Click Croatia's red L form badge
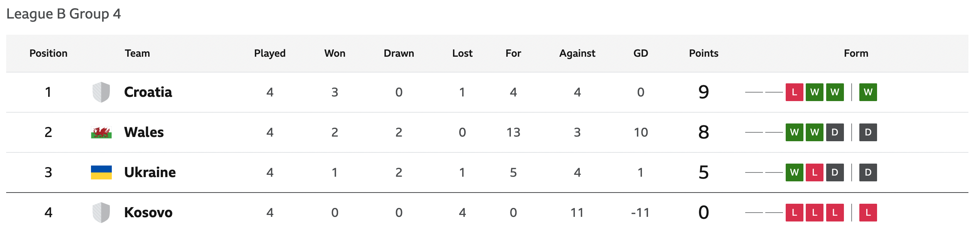 [794, 92]
